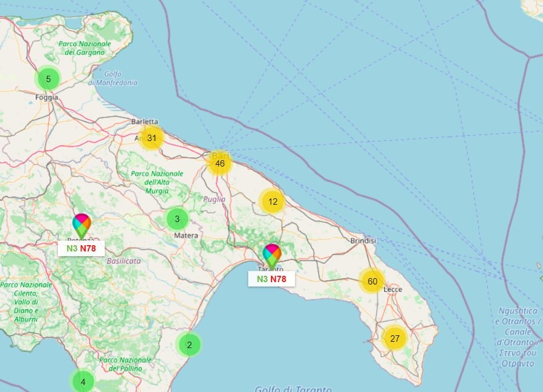Screen dimensions: 543x392
Task: Click the Brindisi city label
Action: coord(363,241)
